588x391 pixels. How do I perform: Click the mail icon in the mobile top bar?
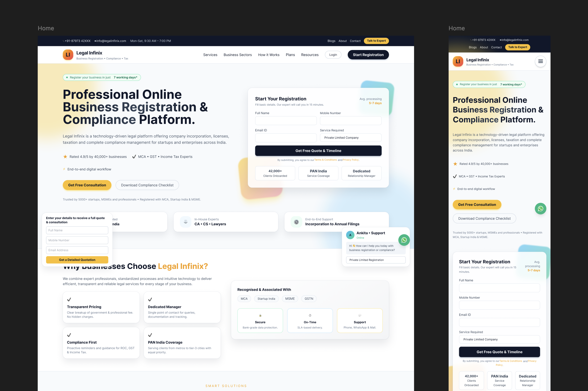coord(501,40)
